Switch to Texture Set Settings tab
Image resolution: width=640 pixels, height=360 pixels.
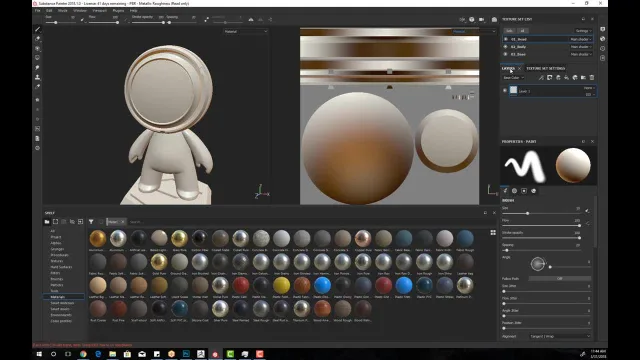click(x=545, y=68)
